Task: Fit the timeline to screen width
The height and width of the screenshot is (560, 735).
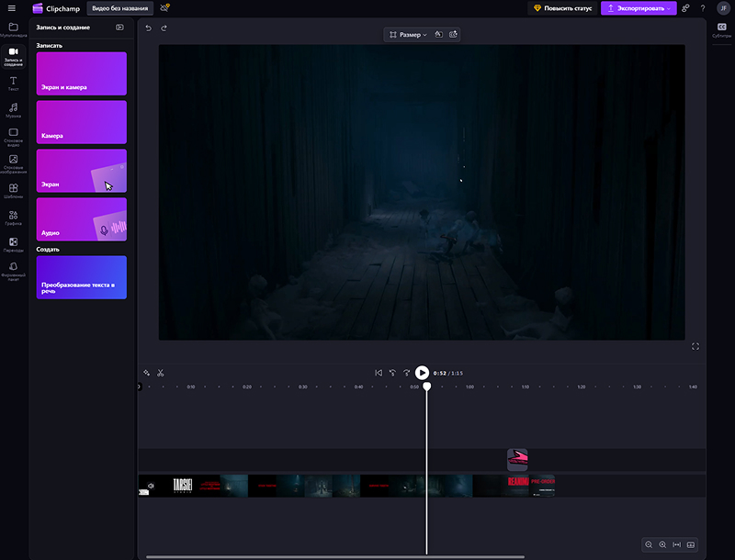Action: click(677, 544)
